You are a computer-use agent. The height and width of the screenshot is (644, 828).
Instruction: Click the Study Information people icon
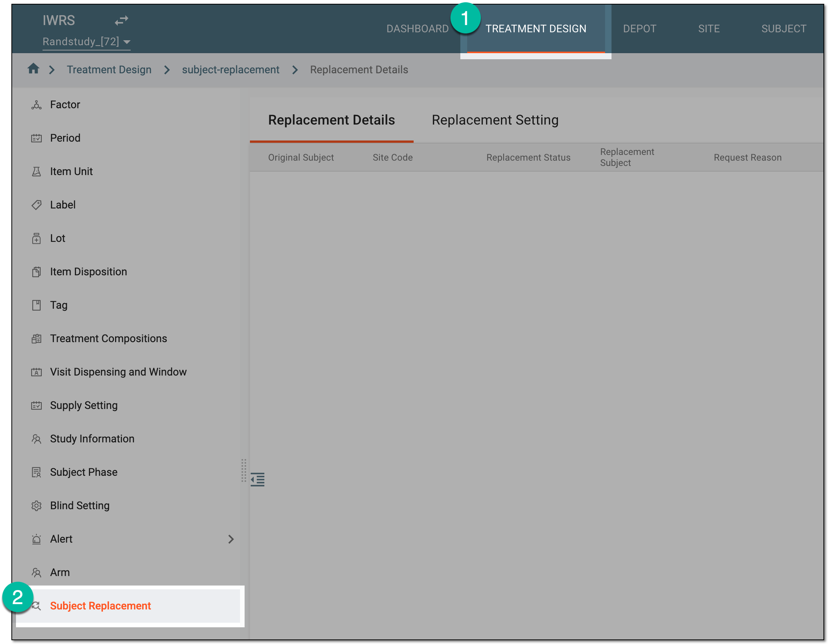point(36,439)
